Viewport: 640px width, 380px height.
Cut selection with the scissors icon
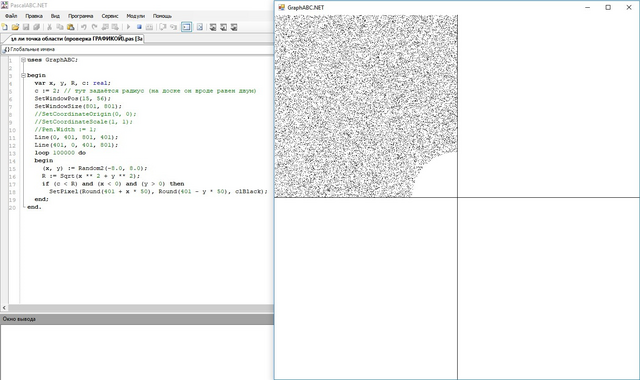pos(49,27)
